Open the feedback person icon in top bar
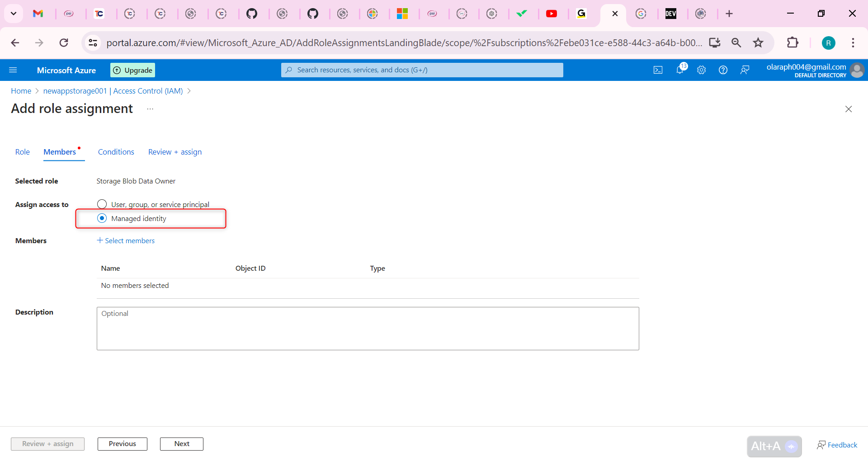 coord(745,70)
